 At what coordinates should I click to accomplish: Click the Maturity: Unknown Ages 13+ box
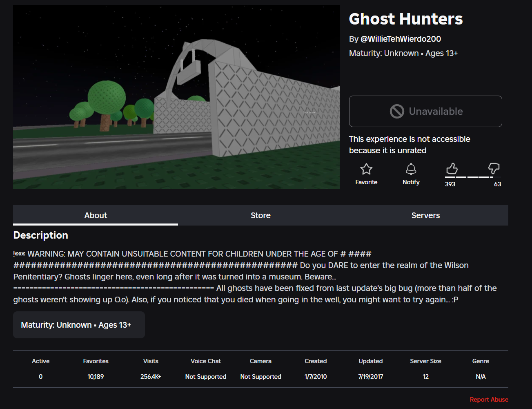point(79,325)
